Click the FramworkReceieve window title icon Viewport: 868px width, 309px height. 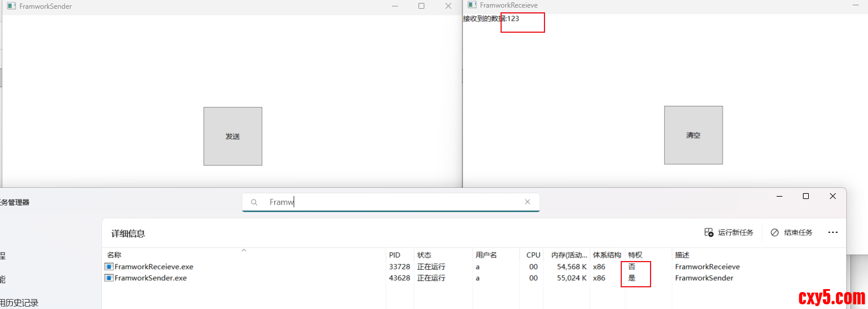point(472,5)
